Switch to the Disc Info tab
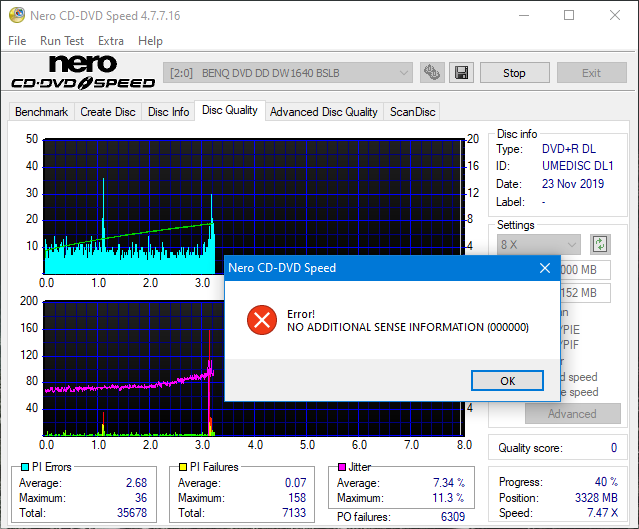The image size is (639, 529). [x=168, y=112]
